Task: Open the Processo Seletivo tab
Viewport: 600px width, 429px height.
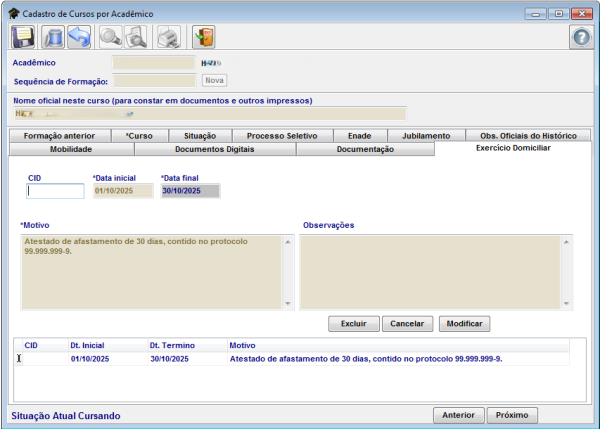Action: pyautogui.click(x=282, y=135)
